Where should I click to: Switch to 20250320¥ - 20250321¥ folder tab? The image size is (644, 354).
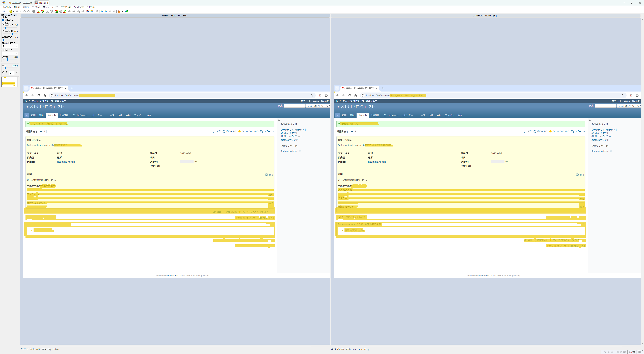click(20, 3)
